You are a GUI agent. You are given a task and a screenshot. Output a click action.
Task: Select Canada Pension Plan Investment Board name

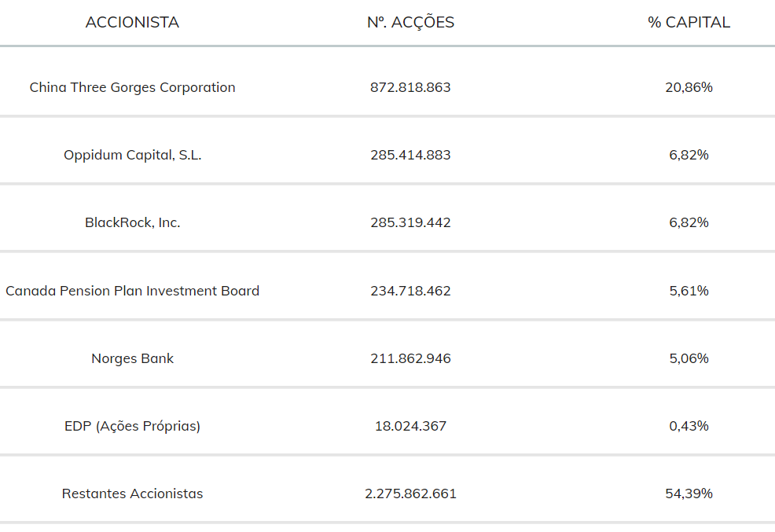click(x=132, y=291)
